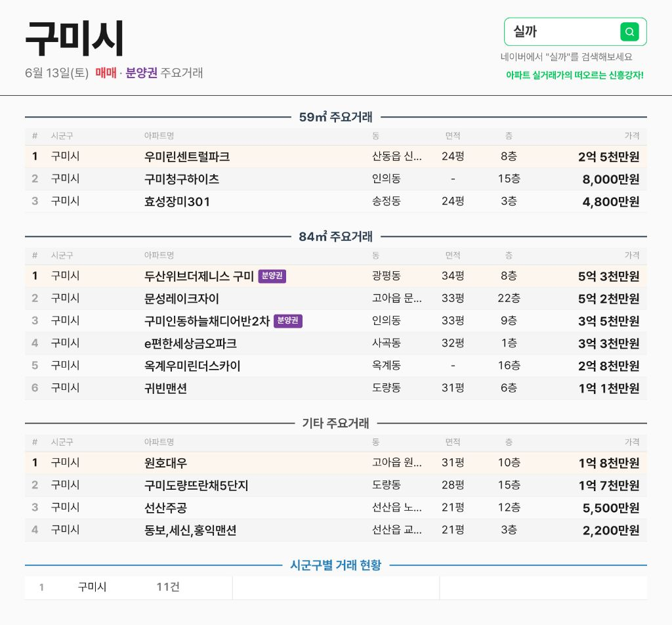This screenshot has width=672, height=625.
Task: Click the green 아파트 실거래가 promo text
Action: click(575, 75)
